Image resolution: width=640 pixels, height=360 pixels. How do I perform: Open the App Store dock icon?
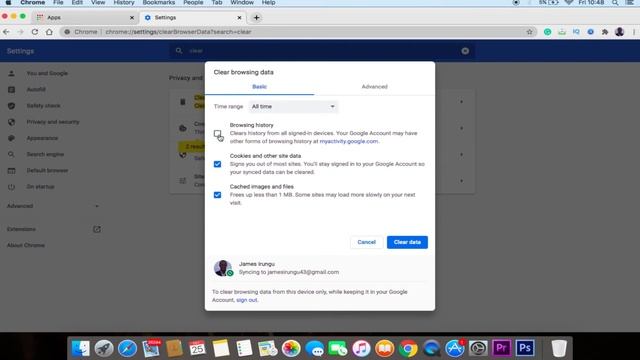click(455, 348)
